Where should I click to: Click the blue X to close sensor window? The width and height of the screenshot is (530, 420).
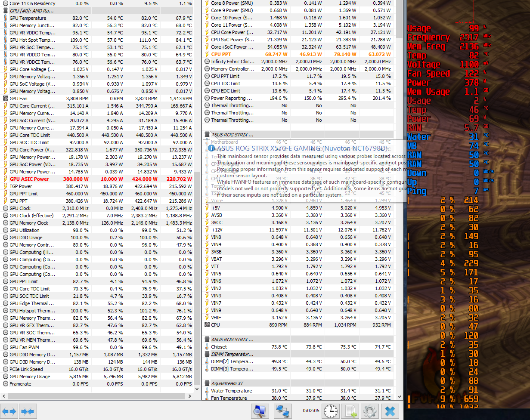pos(389,411)
